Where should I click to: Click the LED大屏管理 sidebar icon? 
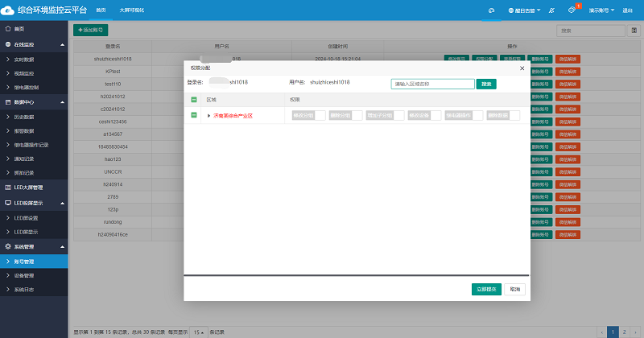pos(8,188)
